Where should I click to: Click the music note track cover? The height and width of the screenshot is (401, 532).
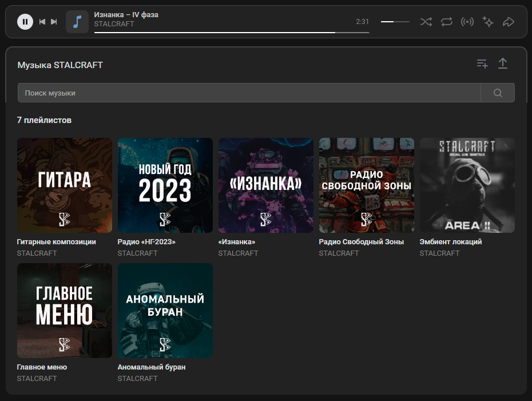coord(77,22)
